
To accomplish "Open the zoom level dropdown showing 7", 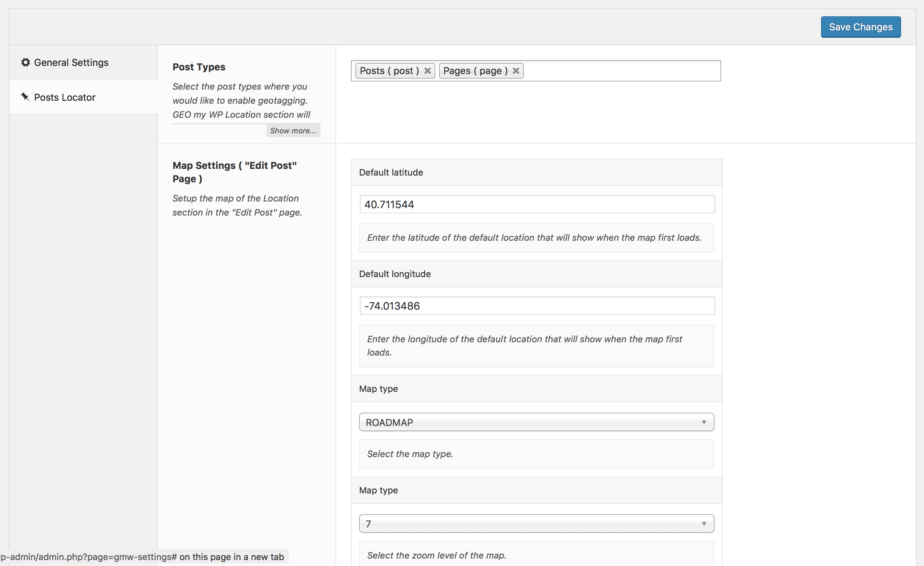I will click(536, 524).
